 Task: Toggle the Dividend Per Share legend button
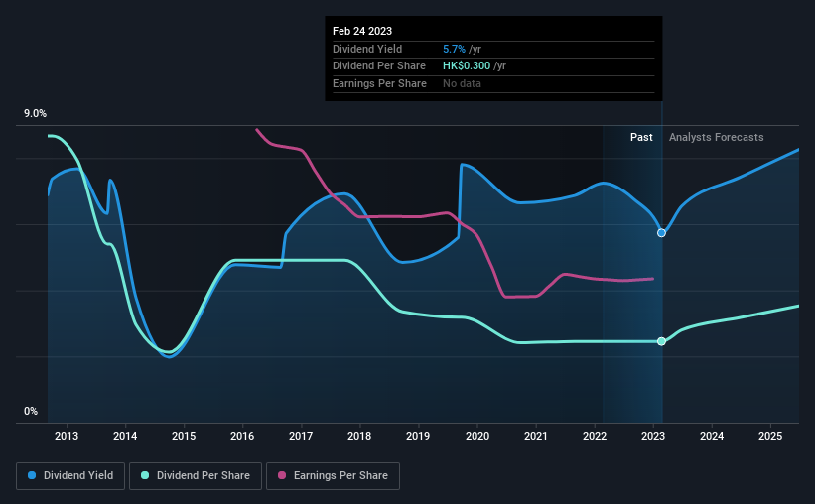[196, 476]
